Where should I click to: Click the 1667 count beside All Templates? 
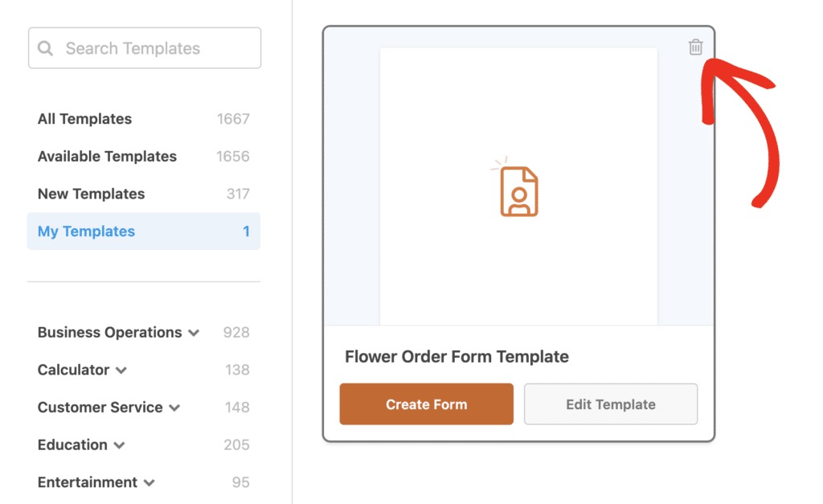pyautogui.click(x=232, y=118)
